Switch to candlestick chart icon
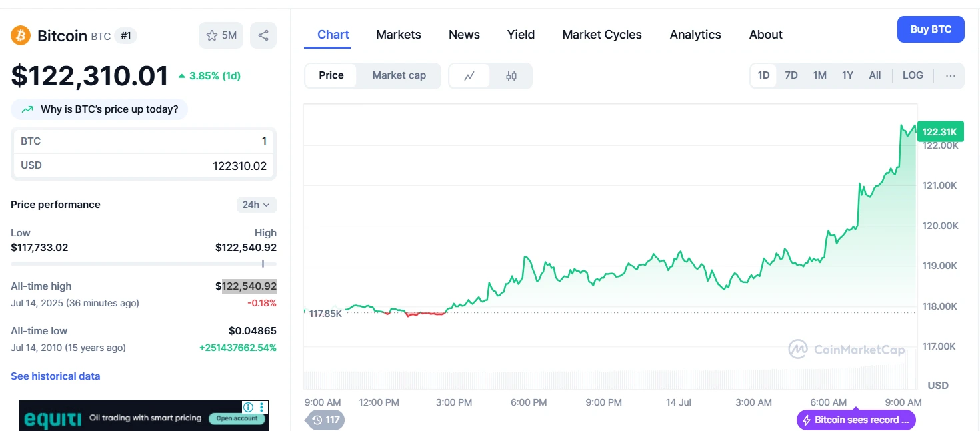The width and height of the screenshot is (980, 431). 511,76
